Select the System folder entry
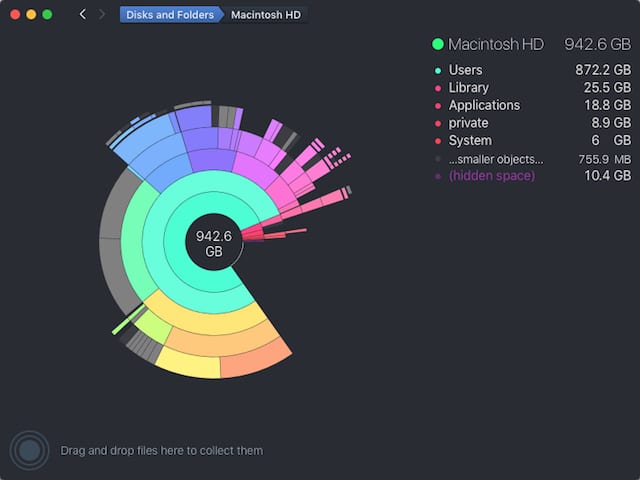 [470, 141]
